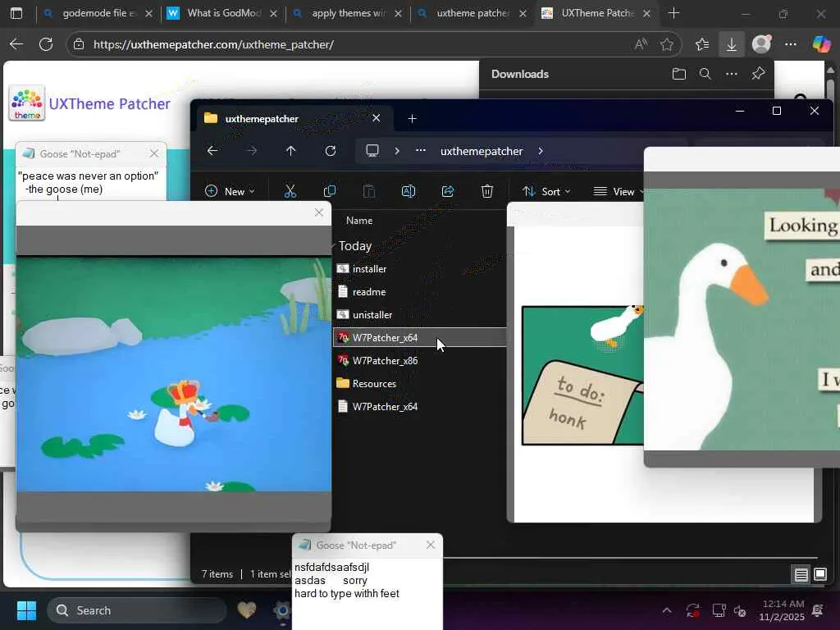
Task: Click the Copy icon in Explorer toolbar
Action: pos(330,191)
